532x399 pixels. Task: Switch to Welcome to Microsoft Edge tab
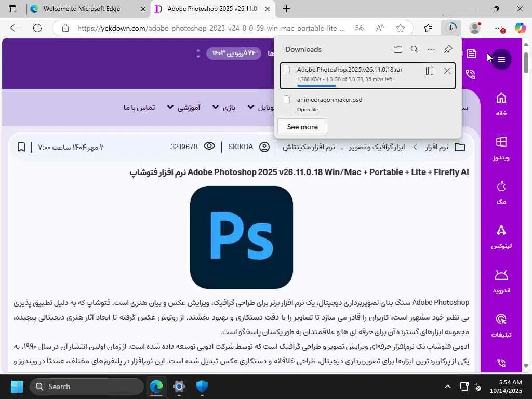coord(82,9)
